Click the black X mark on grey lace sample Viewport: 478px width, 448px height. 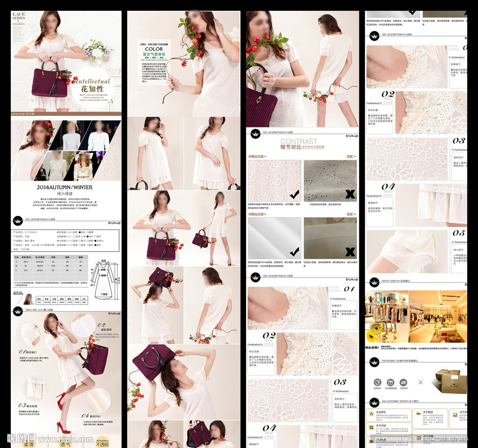pyautogui.click(x=350, y=194)
